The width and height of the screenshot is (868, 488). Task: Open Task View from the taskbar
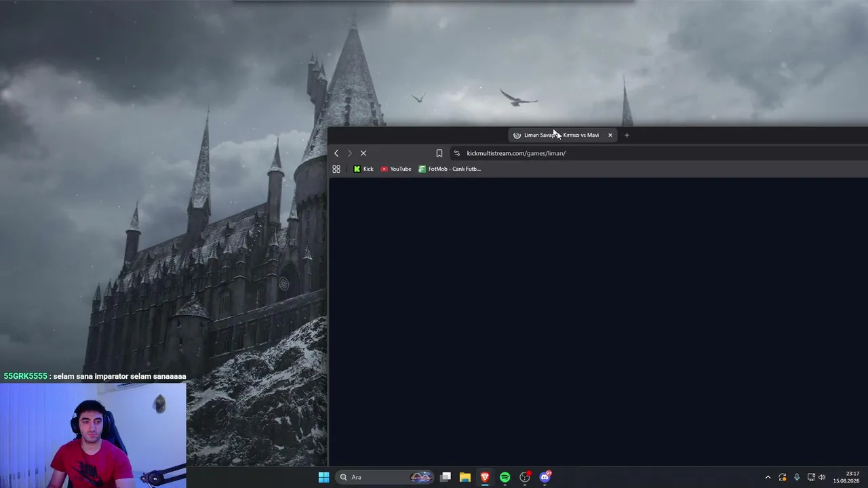[446, 477]
